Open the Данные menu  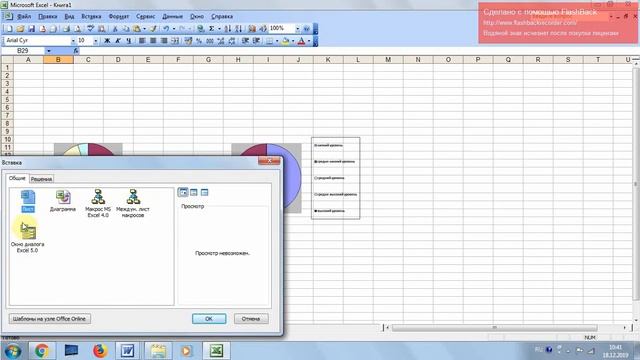click(172, 16)
